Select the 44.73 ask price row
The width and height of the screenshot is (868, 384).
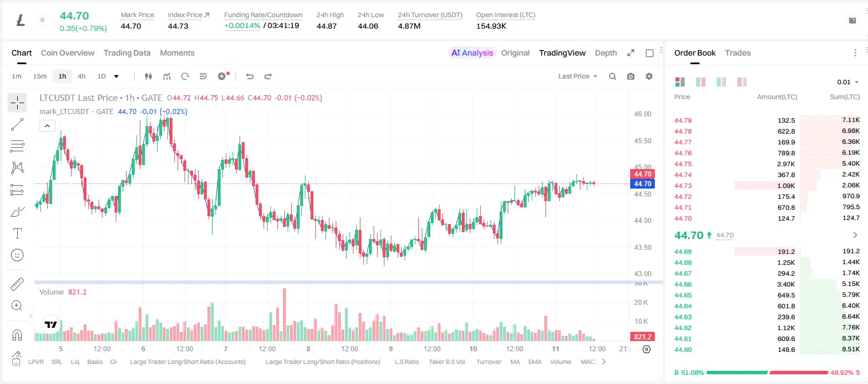pos(767,185)
